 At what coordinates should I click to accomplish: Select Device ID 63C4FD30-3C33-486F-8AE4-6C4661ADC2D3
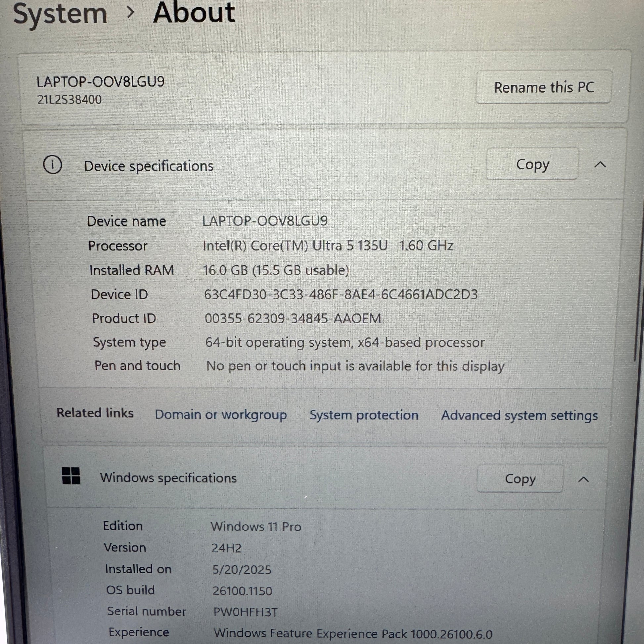341,294
